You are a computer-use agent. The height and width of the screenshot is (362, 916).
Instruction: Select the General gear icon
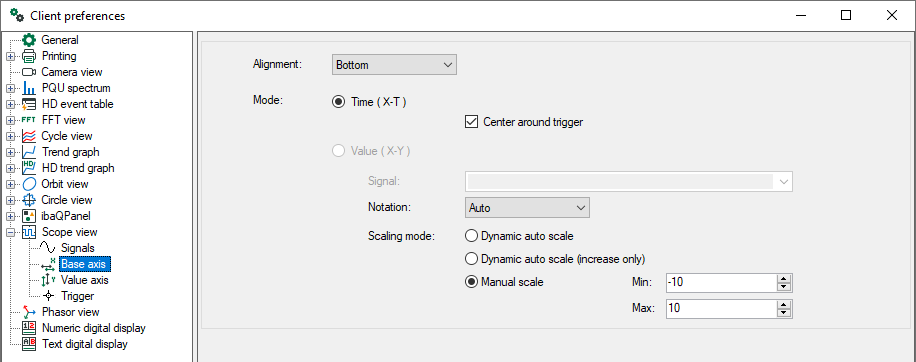(x=29, y=40)
